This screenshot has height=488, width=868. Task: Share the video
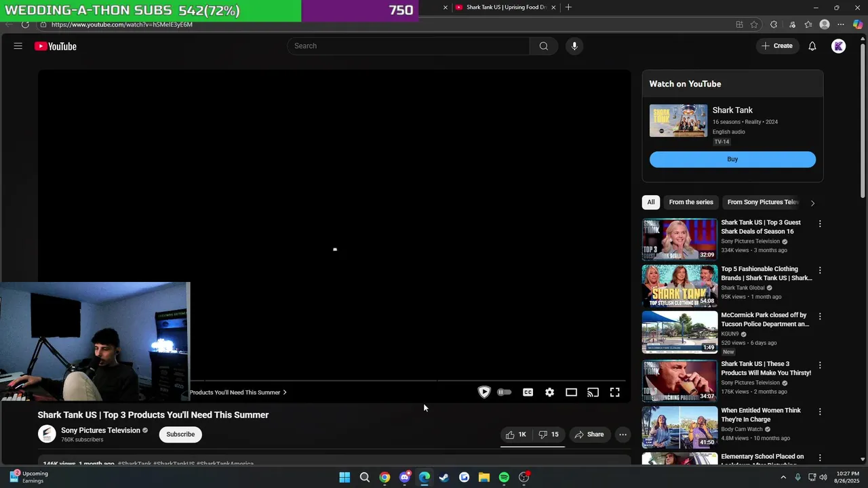[x=589, y=434]
